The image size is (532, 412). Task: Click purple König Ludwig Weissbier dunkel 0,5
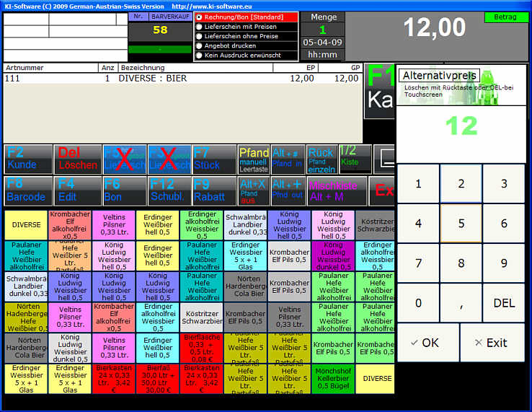pos(333,255)
